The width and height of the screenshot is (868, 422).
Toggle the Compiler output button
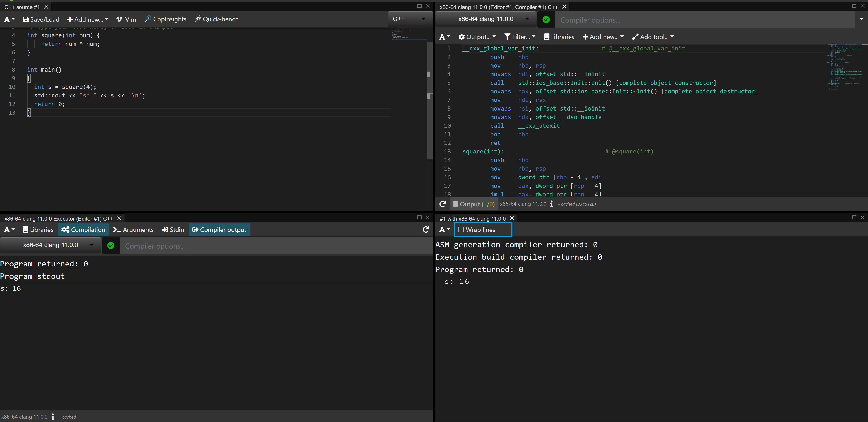coord(219,230)
